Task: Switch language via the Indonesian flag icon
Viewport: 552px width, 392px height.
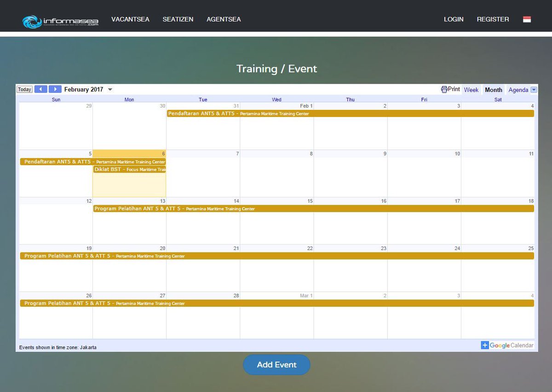Action: 527,19
